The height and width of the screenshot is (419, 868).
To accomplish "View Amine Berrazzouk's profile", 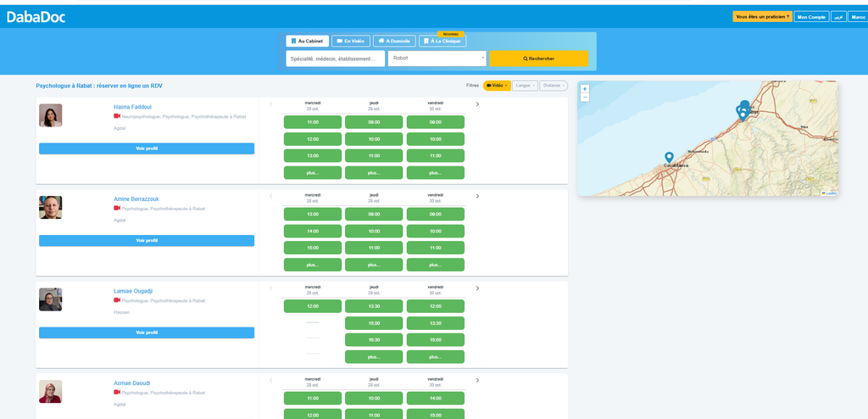I will [x=147, y=241].
